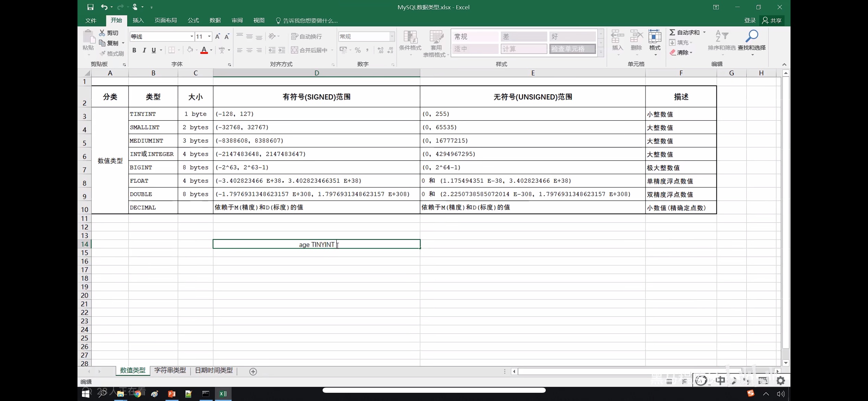Click 自动换行 (Wrap Text)
Screen dimensions: 868x401
(307, 36)
